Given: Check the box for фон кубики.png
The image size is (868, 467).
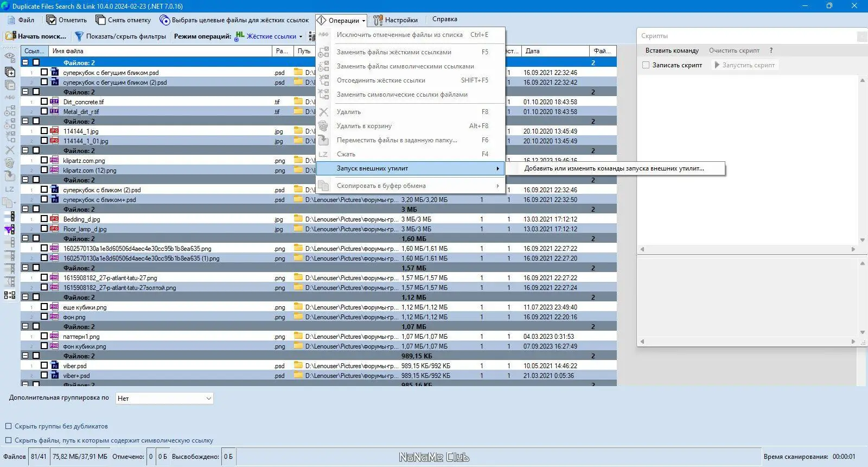Looking at the screenshot, I should tap(44, 346).
